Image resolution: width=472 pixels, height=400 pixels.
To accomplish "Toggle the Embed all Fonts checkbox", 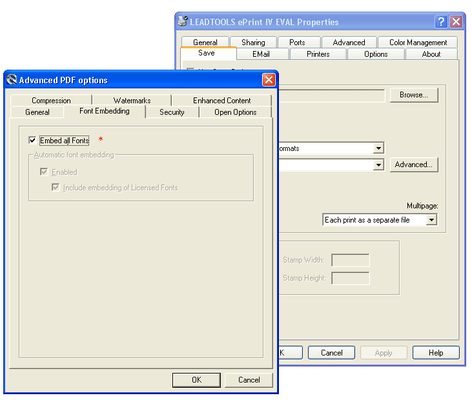I will coord(32,140).
